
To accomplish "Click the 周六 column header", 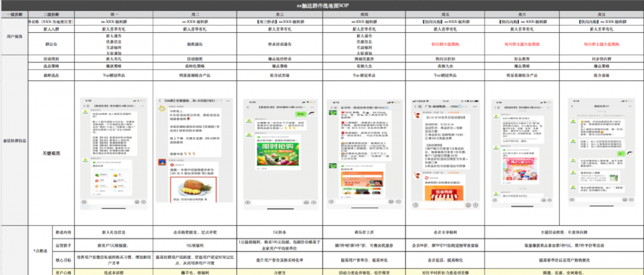I will 522,14.
